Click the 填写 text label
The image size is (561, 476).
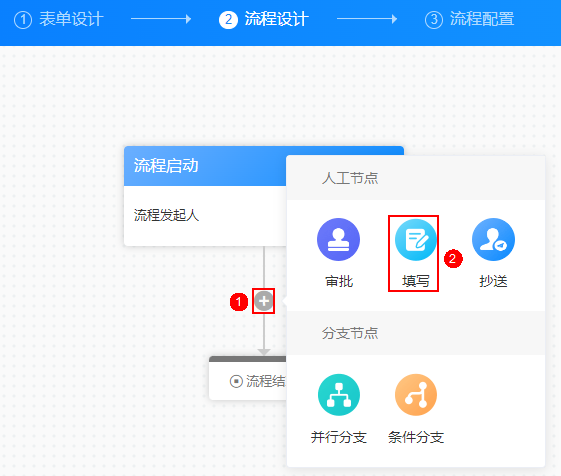pyautogui.click(x=415, y=281)
